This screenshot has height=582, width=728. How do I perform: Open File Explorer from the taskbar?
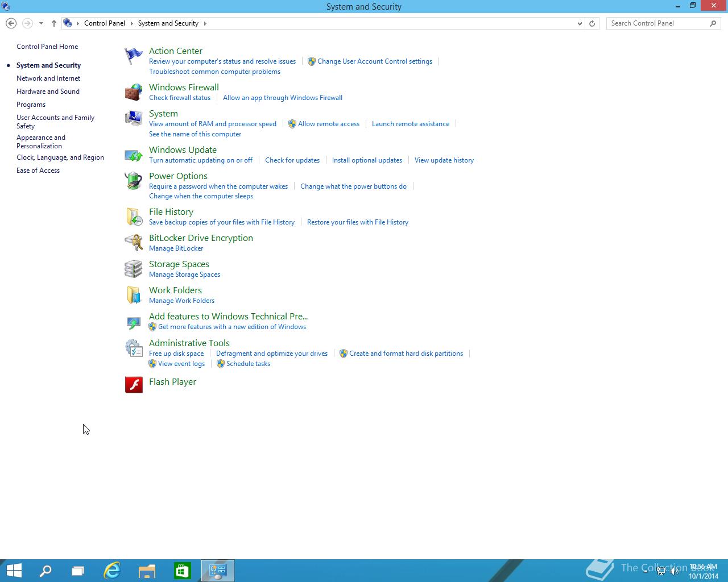point(147,571)
